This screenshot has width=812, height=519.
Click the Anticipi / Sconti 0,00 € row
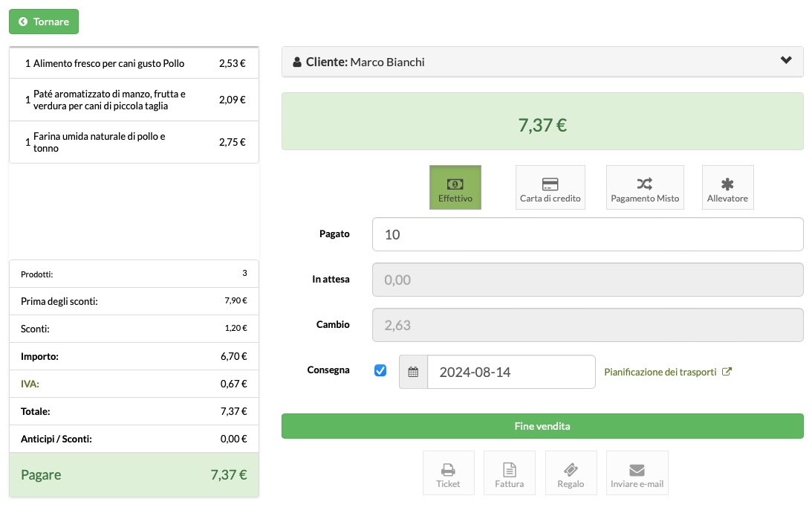(134, 439)
